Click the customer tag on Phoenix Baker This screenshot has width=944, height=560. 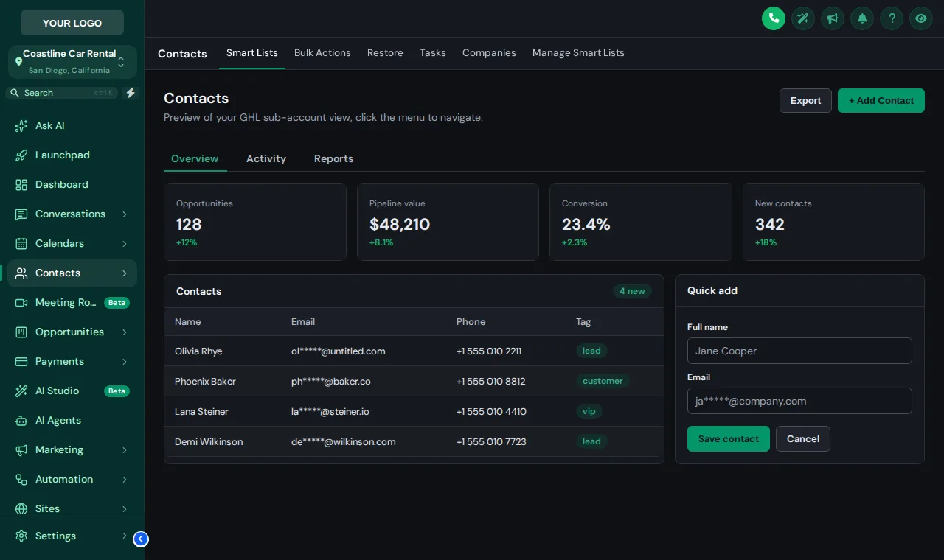(603, 381)
